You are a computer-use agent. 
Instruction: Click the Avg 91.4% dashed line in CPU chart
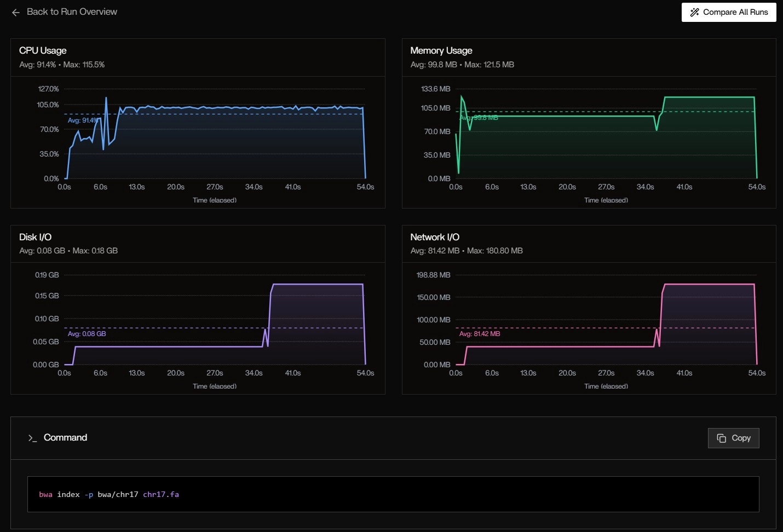(219, 113)
